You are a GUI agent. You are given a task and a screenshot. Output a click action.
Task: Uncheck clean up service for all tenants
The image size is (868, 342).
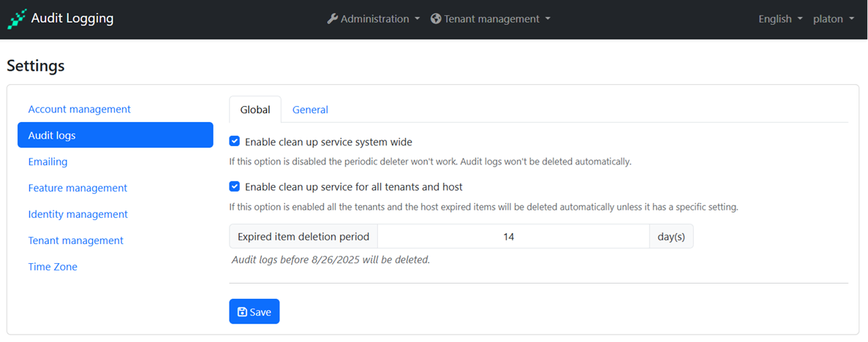pyautogui.click(x=235, y=187)
